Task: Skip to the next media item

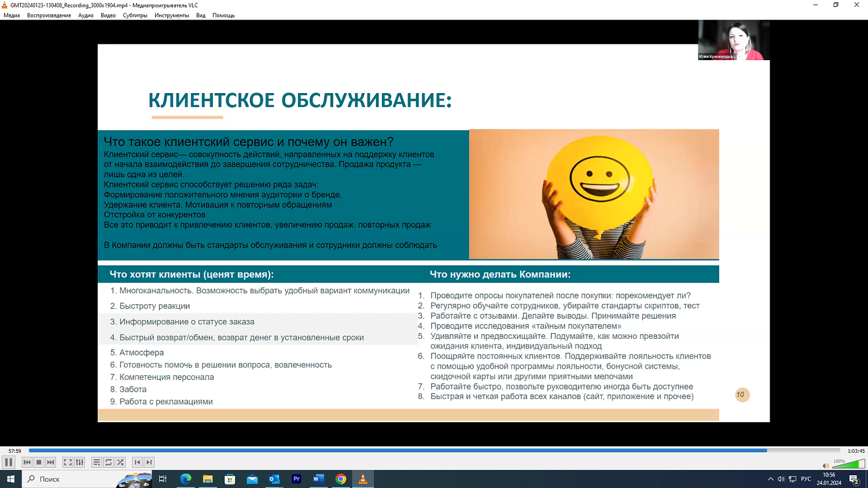Action: click(x=50, y=462)
